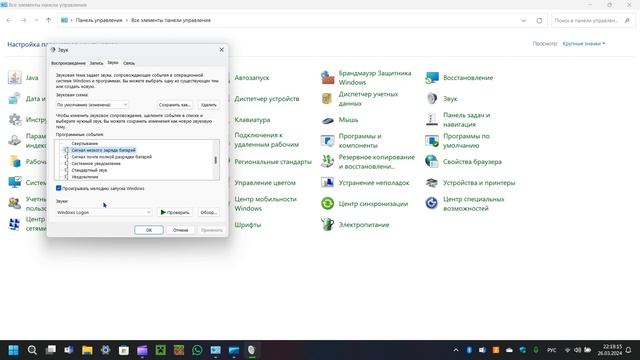Open the Minecraft creeper icon in taskbar
640x360 pixels.
click(160, 350)
